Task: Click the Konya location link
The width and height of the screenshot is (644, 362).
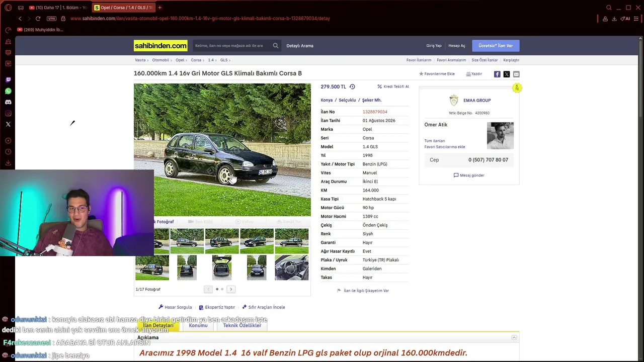Action: click(x=327, y=100)
